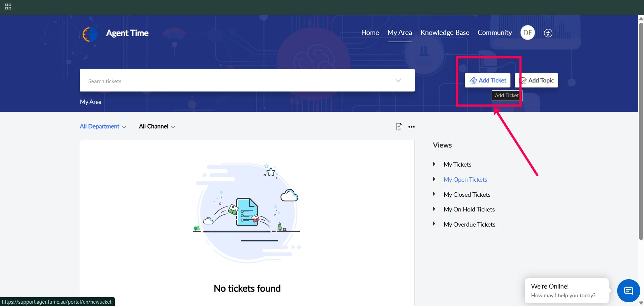Open the three-dot more options menu
This screenshot has width=644, height=306.
pyautogui.click(x=411, y=127)
